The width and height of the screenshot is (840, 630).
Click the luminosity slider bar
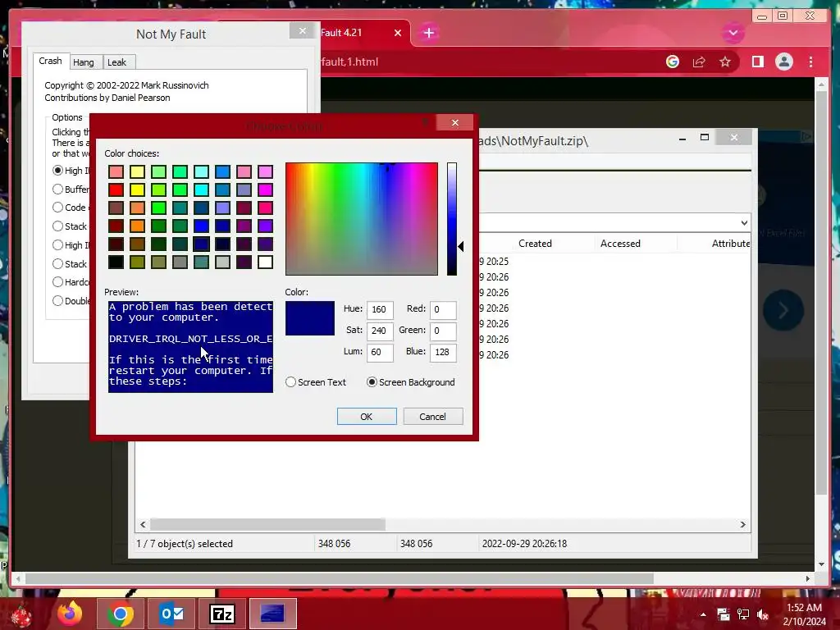pos(452,219)
